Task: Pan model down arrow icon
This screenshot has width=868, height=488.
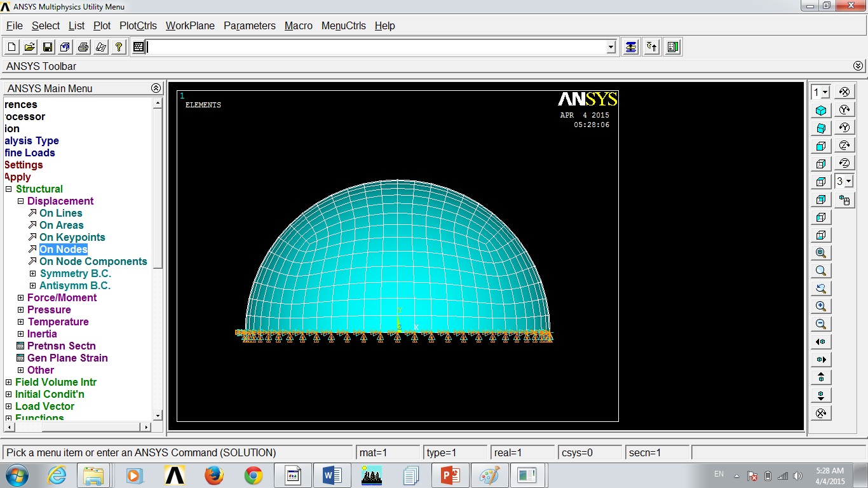Action: (x=821, y=395)
